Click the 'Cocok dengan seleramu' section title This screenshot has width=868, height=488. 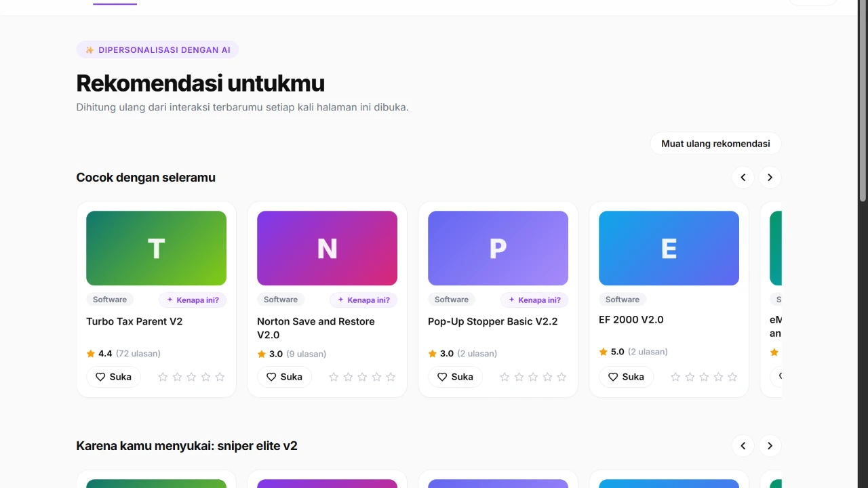click(x=146, y=178)
